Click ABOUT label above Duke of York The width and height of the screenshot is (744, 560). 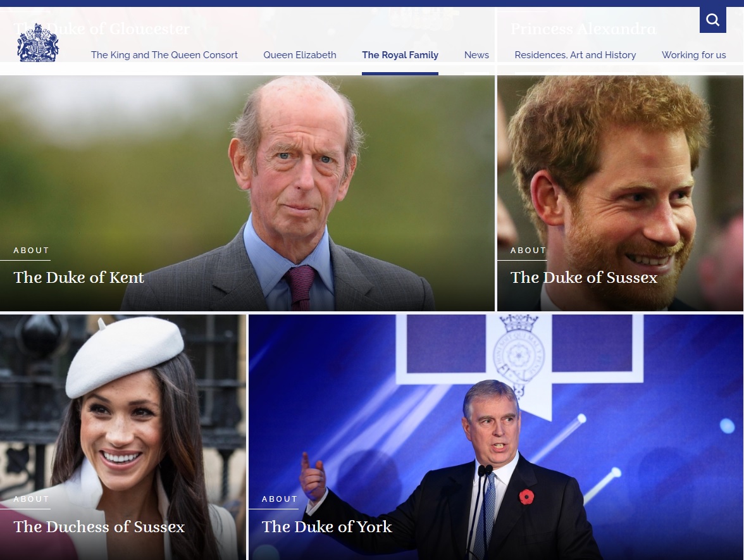click(x=280, y=499)
